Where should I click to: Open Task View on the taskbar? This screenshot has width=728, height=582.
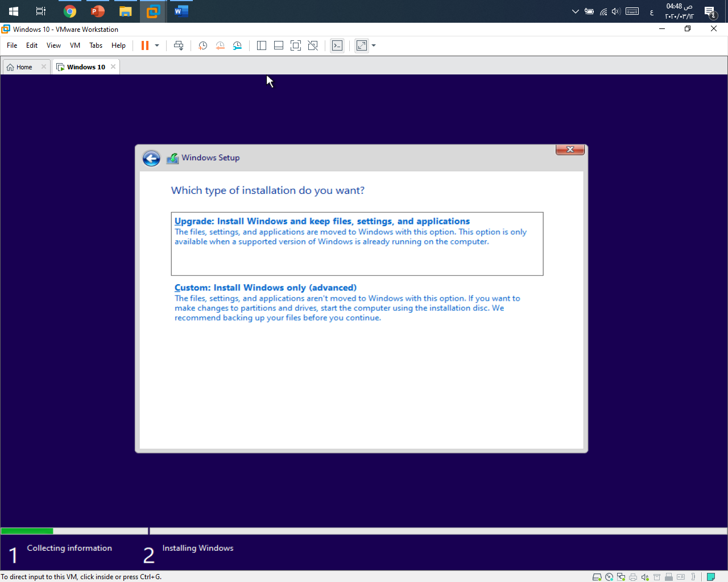click(41, 11)
